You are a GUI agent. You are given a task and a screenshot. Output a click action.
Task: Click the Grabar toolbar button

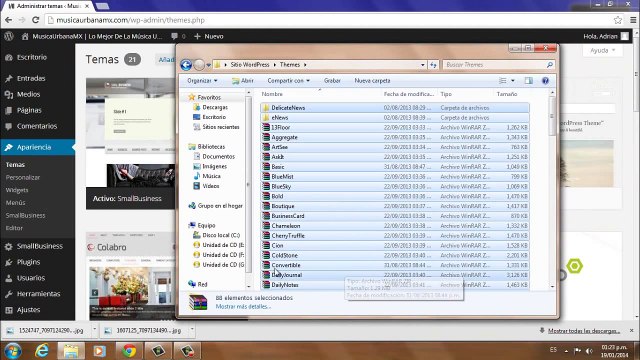[x=332, y=81]
